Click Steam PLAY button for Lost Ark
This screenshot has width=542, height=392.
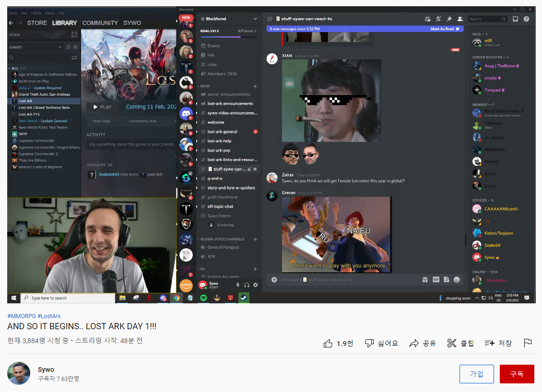pyautogui.click(x=102, y=107)
